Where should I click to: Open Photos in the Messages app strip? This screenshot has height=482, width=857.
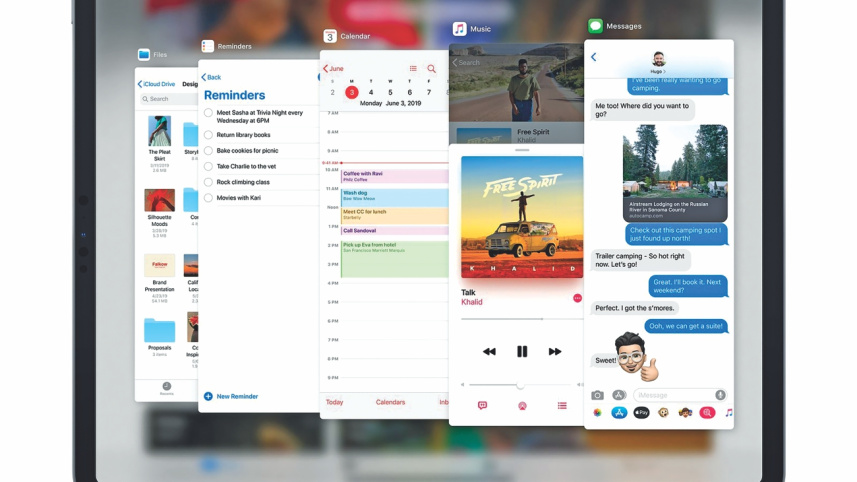tap(597, 413)
